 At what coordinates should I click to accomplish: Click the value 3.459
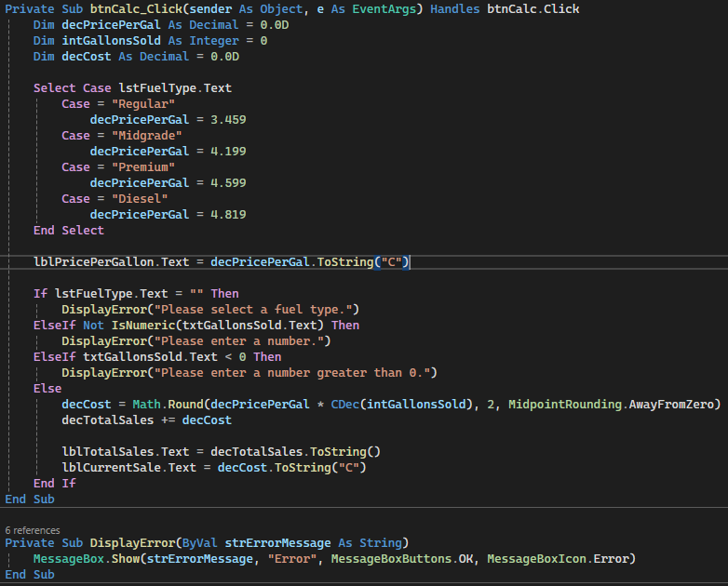click(228, 120)
